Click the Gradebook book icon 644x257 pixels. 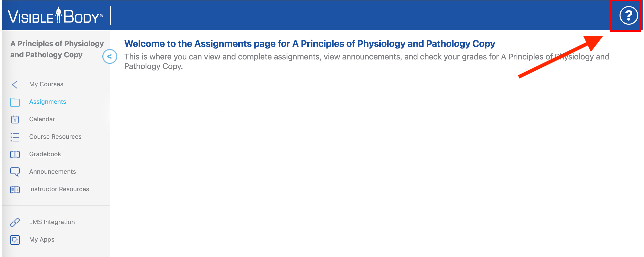[x=15, y=154]
